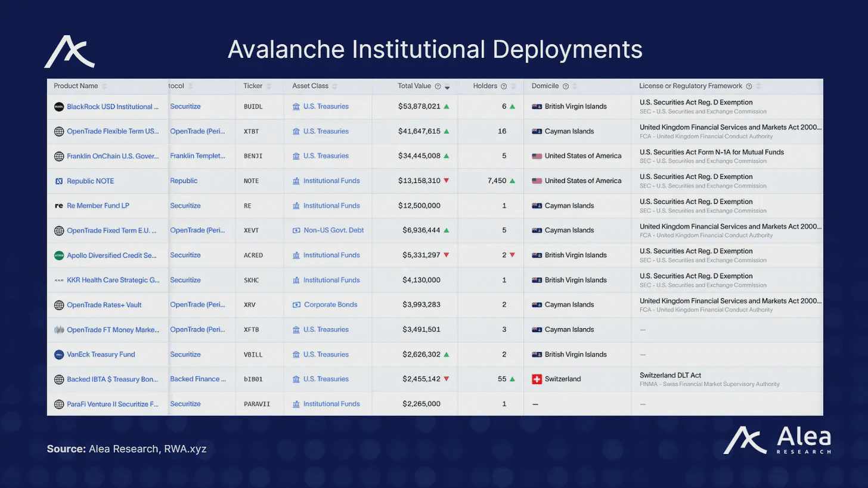Open the Republic NOTE product link

point(90,181)
